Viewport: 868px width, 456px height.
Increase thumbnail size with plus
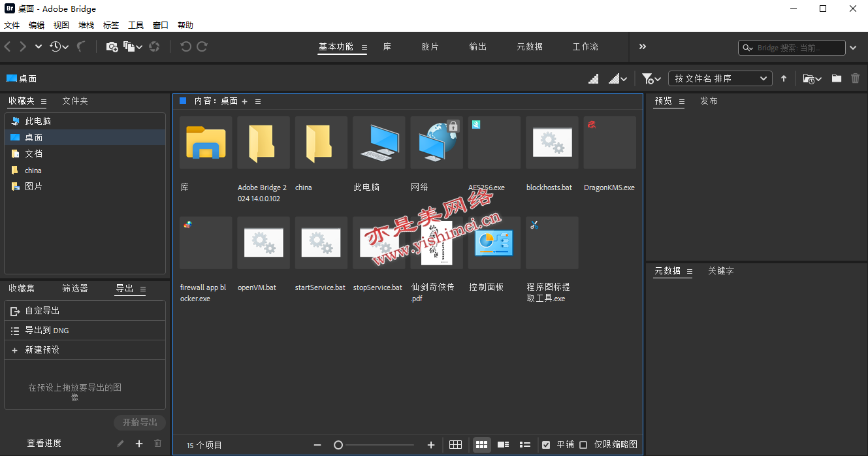[x=431, y=445]
